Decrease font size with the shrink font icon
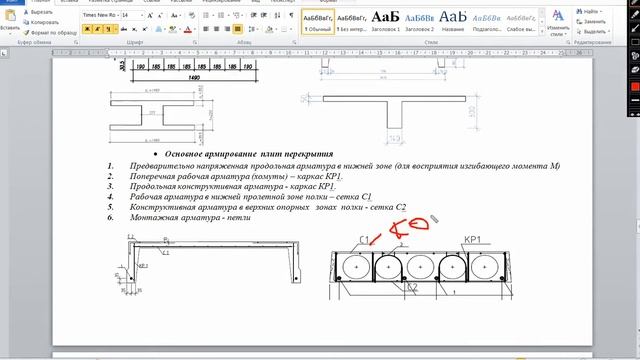The width and height of the screenshot is (640, 360). pyautogui.click(x=160, y=16)
